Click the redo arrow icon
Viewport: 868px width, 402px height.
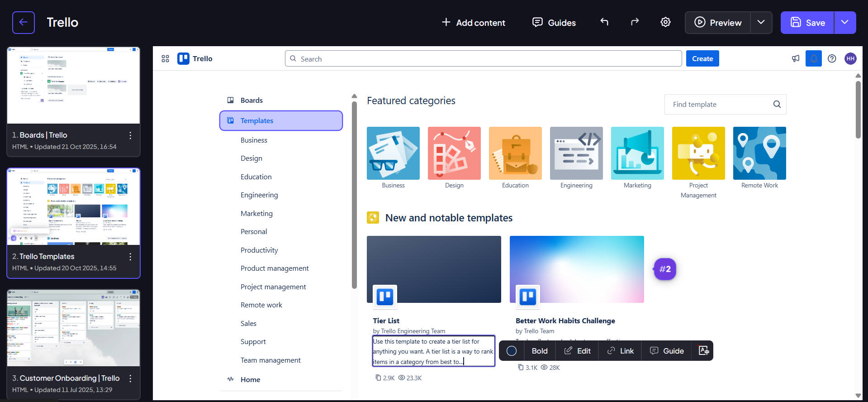635,22
